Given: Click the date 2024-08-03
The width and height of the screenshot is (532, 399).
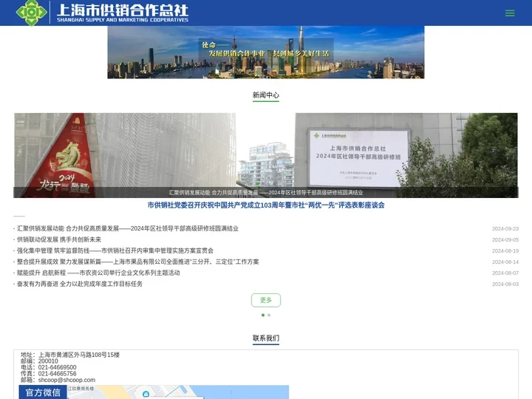Looking at the screenshot, I should click(505, 284).
